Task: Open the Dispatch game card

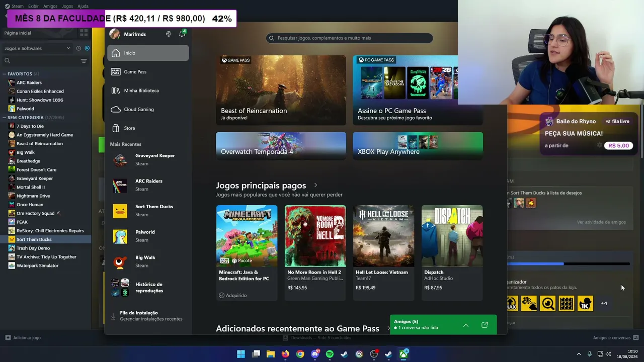Action: (x=452, y=253)
